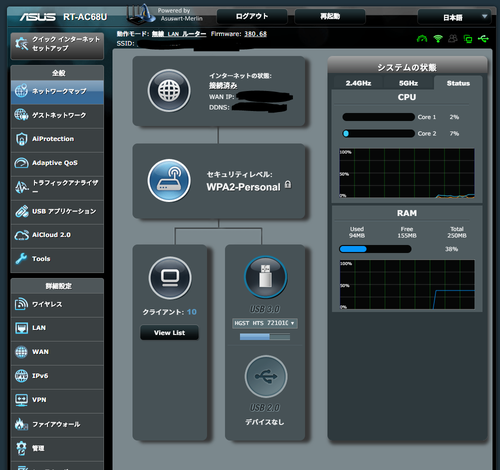
Task: Click the View List button
Action: click(x=169, y=333)
